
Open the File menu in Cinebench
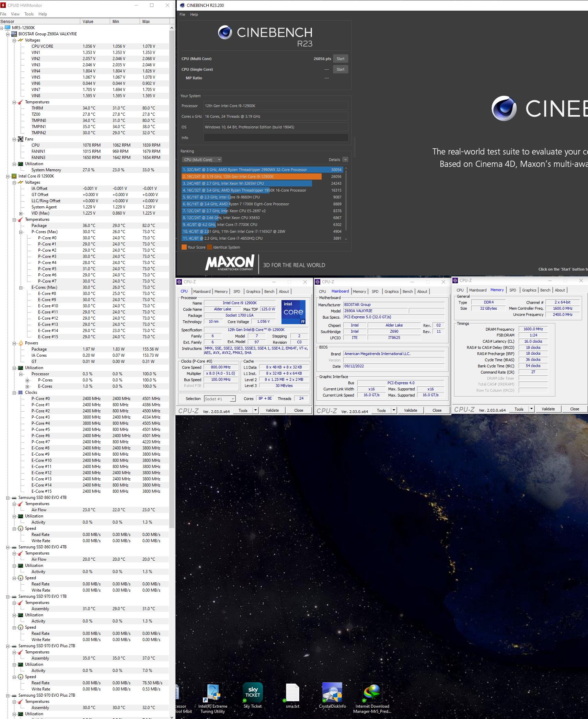tap(182, 14)
